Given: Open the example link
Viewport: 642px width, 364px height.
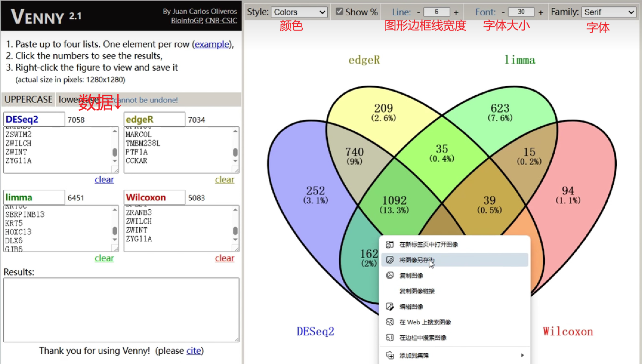Looking at the screenshot, I should pyautogui.click(x=212, y=44).
